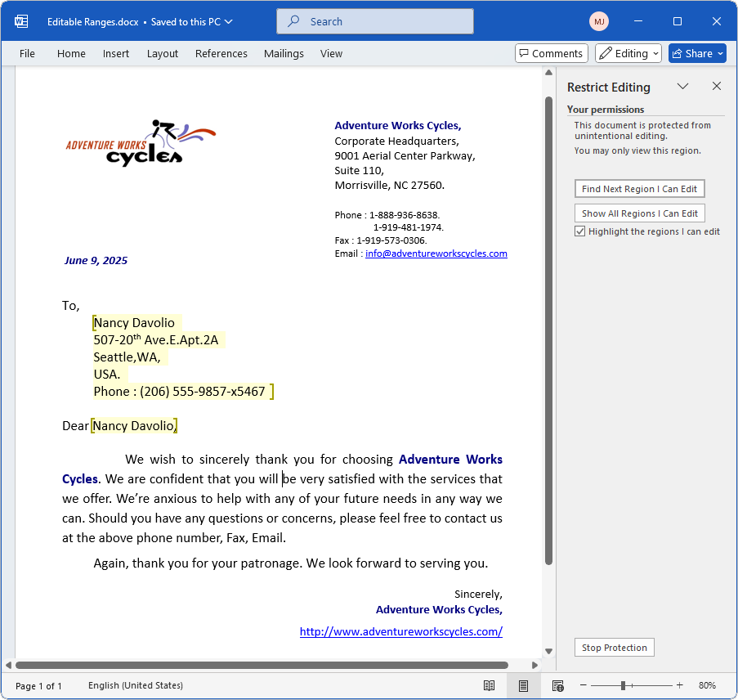Click the 507-20th Ave.E.Apt.2A address line
The width and height of the screenshot is (738, 700).
pyautogui.click(x=156, y=339)
